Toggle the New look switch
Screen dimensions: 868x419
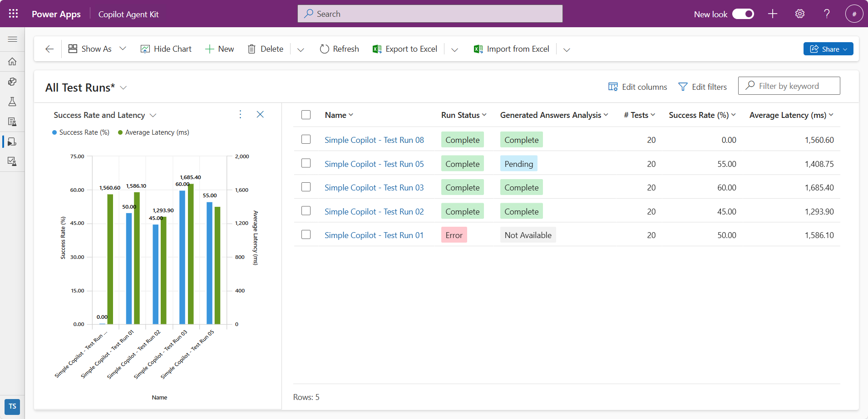(x=743, y=14)
